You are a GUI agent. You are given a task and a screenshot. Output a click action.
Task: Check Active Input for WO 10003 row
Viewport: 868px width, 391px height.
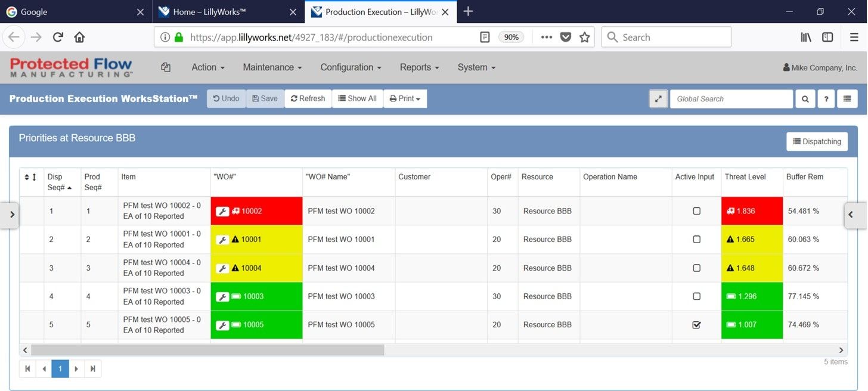(x=696, y=296)
